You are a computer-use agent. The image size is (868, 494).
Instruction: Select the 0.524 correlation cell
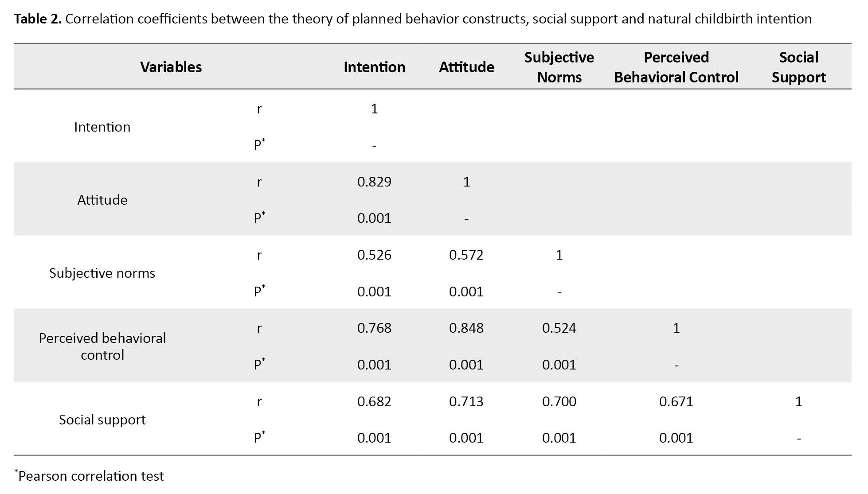point(559,328)
